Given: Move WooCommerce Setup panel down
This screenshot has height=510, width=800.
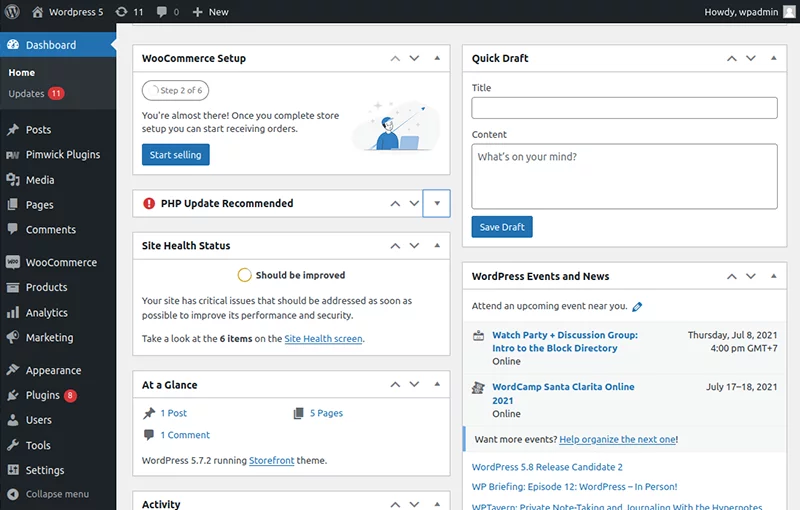Looking at the screenshot, I should click(414, 58).
